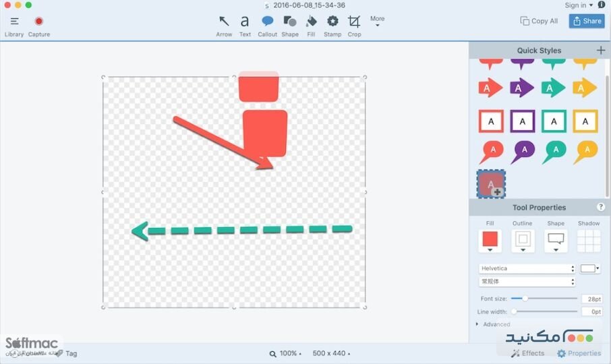611x364 pixels.
Task: Open the 500 x 440 size dropdown
Action: [x=331, y=353]
